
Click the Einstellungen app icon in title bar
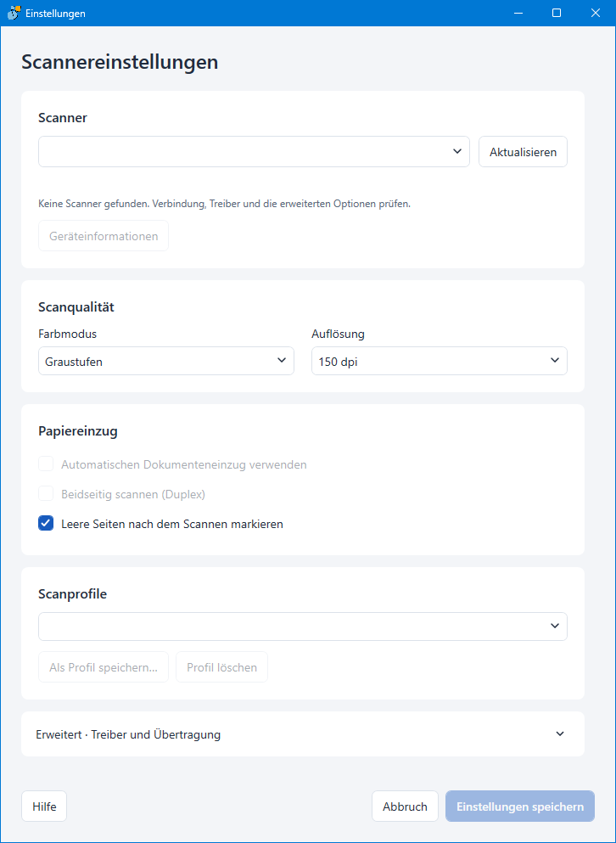click(x=14, y=13)
